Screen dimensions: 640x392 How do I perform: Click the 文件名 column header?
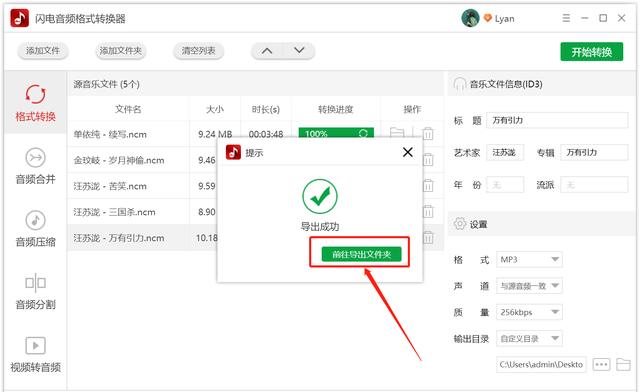pyautogui.click(x=128, y=109)
